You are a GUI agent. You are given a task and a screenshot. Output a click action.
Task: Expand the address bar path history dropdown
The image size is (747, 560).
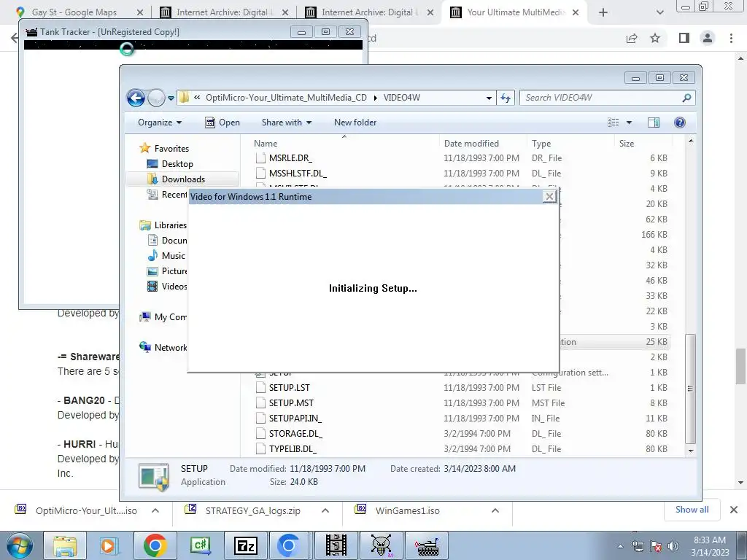[489, 98]
